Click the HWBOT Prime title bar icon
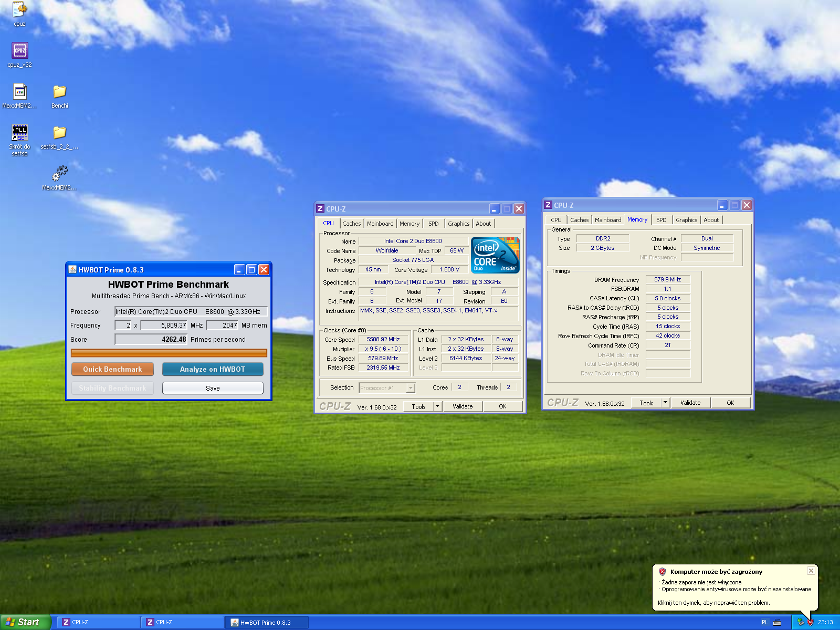 pyautogui.click(x=73, y=269)
